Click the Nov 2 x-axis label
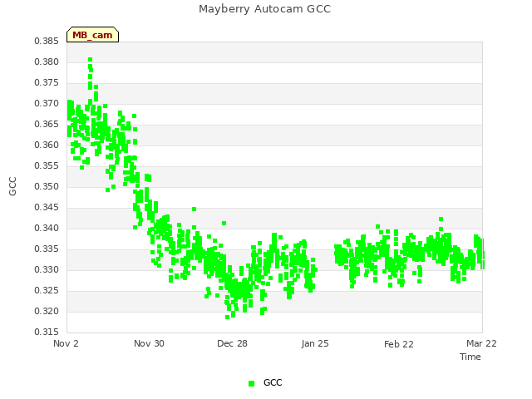This screenshot has height=399, width=532. [66, 343]
